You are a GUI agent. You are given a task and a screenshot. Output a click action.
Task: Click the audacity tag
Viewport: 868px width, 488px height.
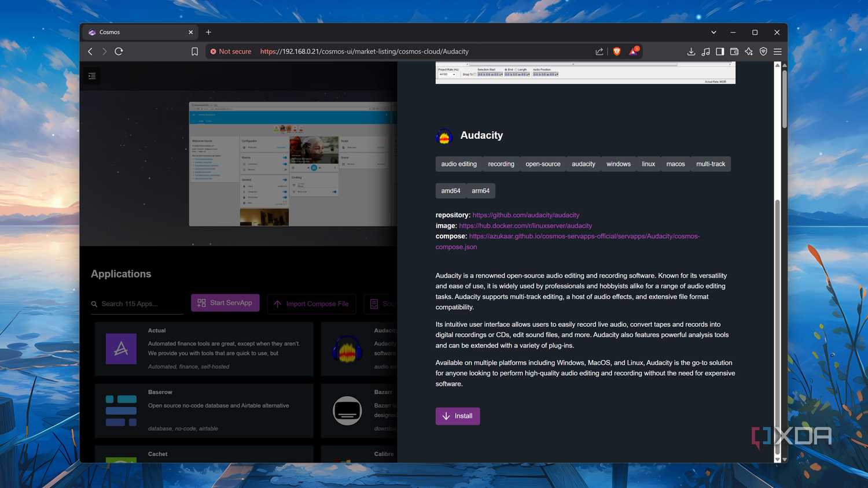(x=583, y=164)
